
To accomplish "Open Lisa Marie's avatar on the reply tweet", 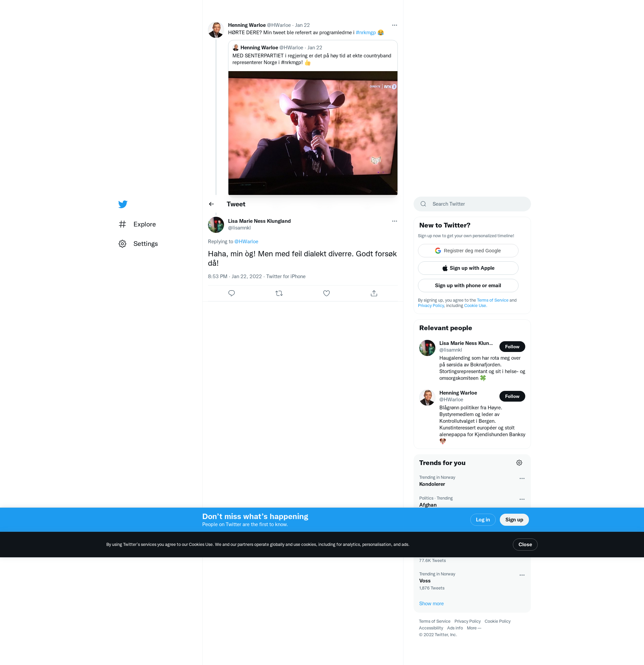I will click(x=216, y=225).
